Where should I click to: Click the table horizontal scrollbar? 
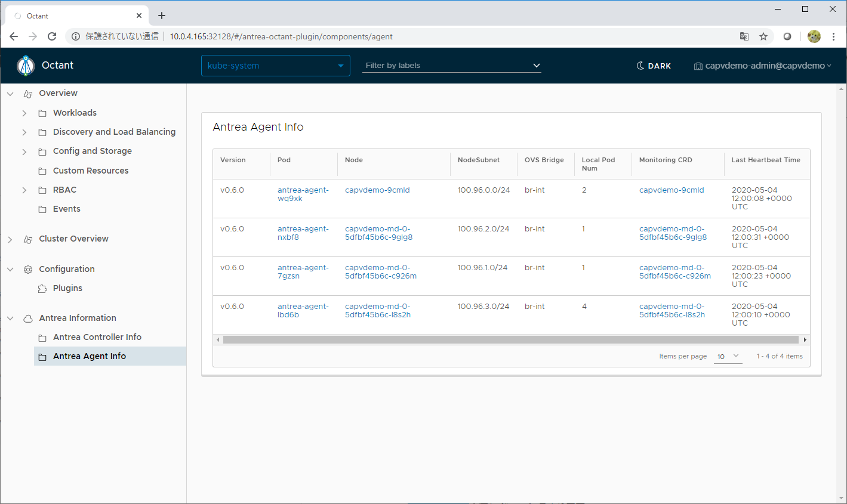[x=511, y=340]
